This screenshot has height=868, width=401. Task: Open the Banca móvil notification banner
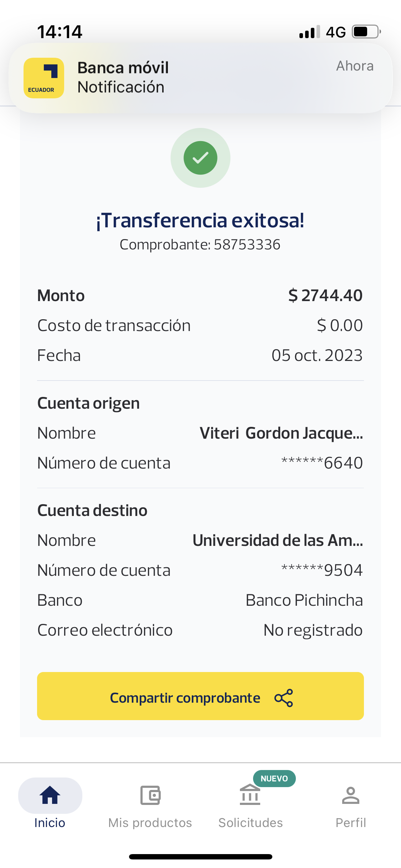[200, 78]
